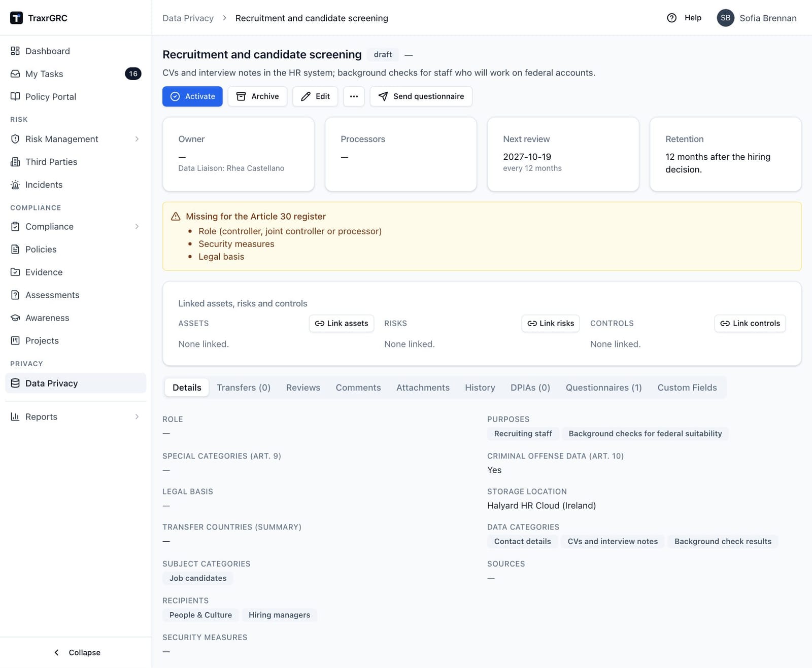The width and height of the screenshot is (812, 668).
Task: Archive this record
Action: pyautogui.click(x=257, y=96)
